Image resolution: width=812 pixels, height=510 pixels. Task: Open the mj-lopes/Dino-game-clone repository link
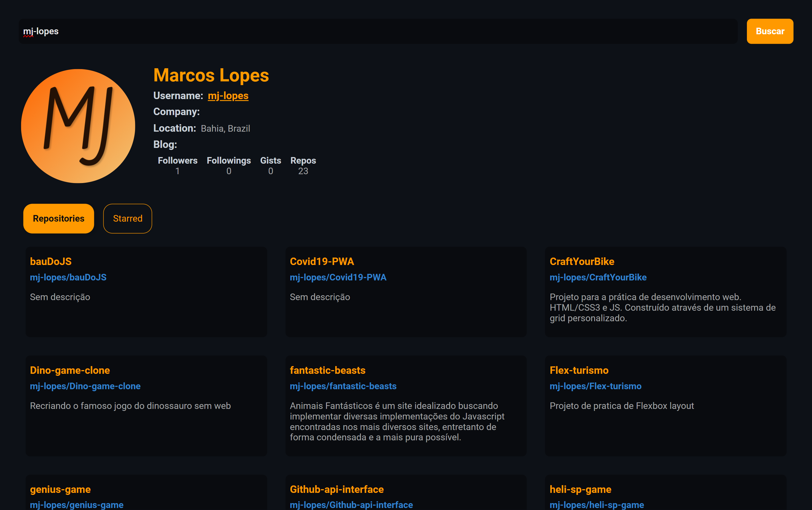85,386
